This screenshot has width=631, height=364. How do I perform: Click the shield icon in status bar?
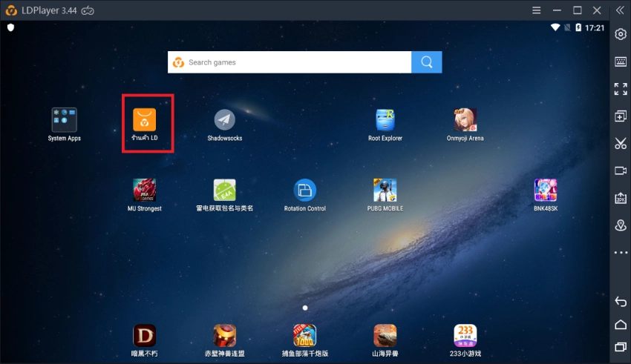11,27
